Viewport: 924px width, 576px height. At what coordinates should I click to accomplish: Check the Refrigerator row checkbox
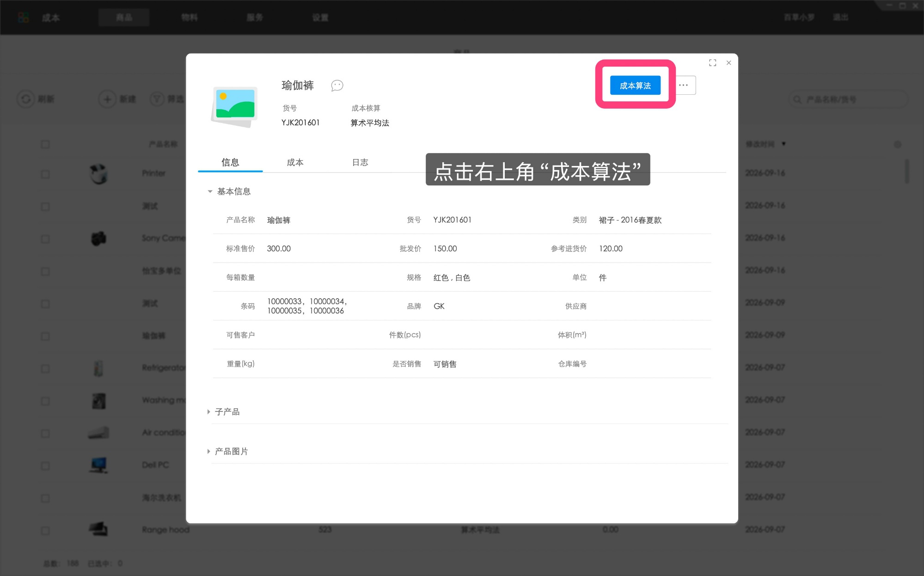pos(45,368)
